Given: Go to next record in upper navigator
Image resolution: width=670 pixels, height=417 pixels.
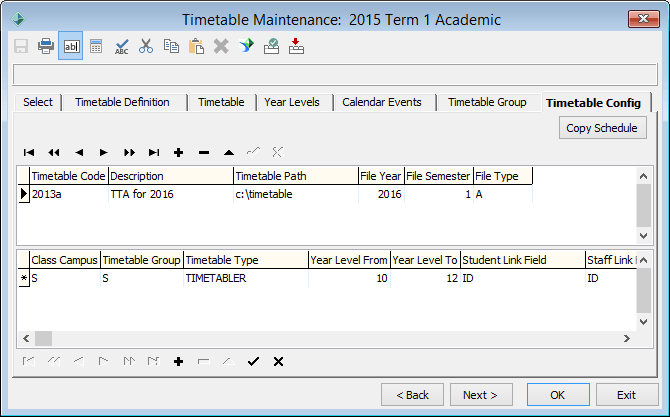Looking at the screenshot, I should 103,153.
